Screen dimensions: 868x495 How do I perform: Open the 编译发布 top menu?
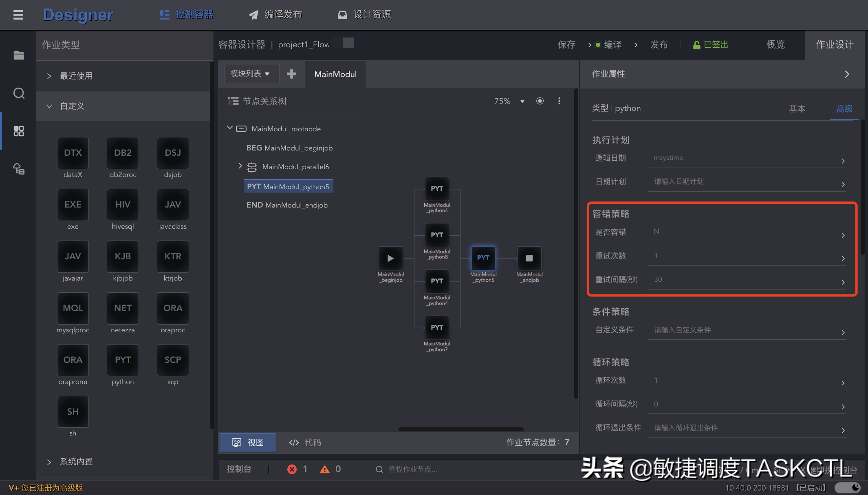[275, 15]
